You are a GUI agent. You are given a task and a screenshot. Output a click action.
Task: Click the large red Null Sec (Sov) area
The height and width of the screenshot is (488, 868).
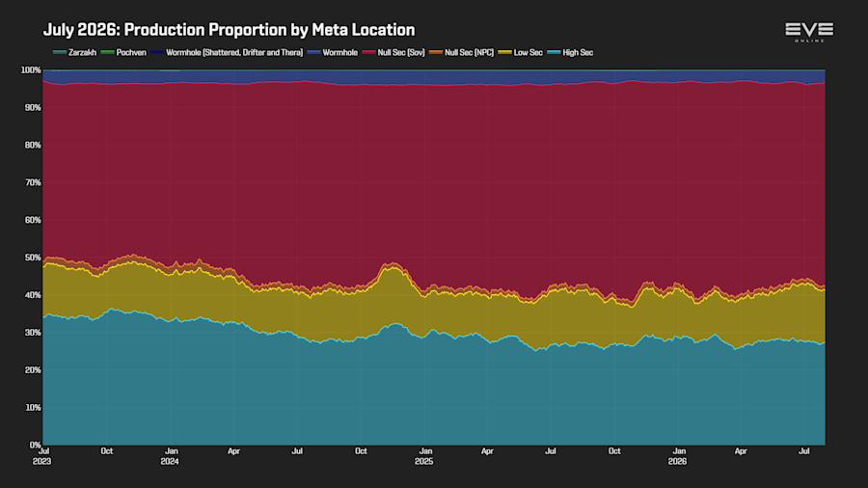tap(434, 166)
